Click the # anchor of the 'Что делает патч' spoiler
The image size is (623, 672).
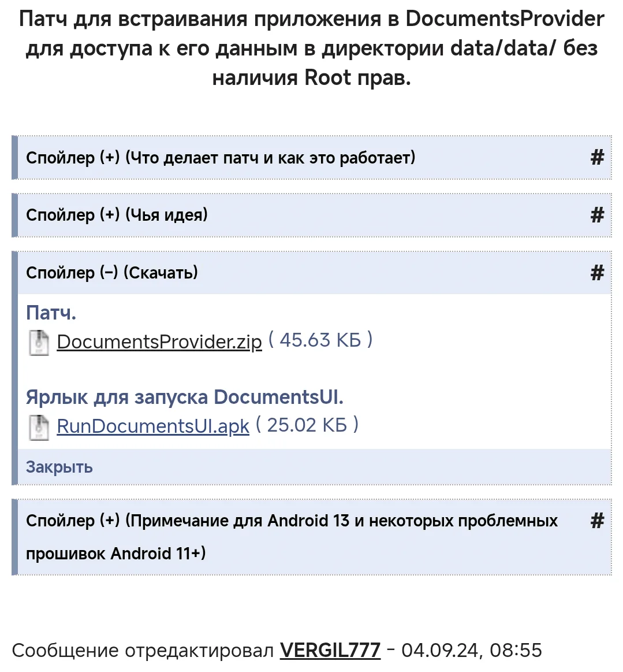(598, 158)
